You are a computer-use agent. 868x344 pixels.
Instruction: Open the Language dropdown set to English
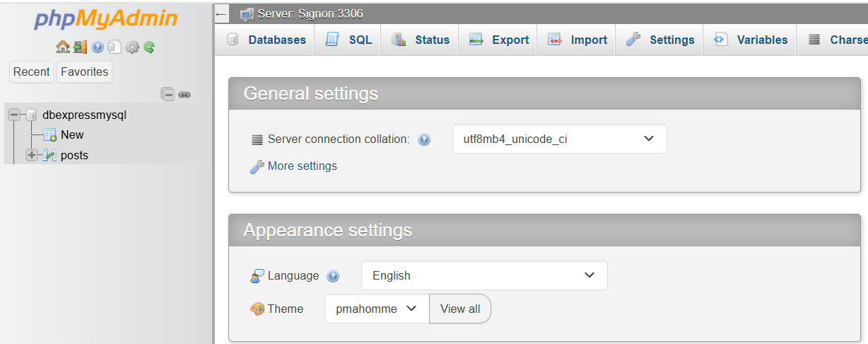click(x=483, y=275)
